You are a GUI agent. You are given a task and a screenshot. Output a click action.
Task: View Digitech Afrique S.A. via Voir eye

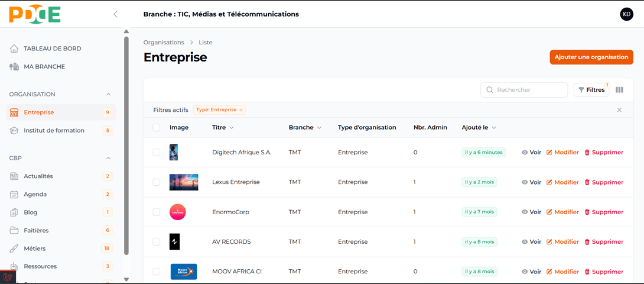(525, 152)
